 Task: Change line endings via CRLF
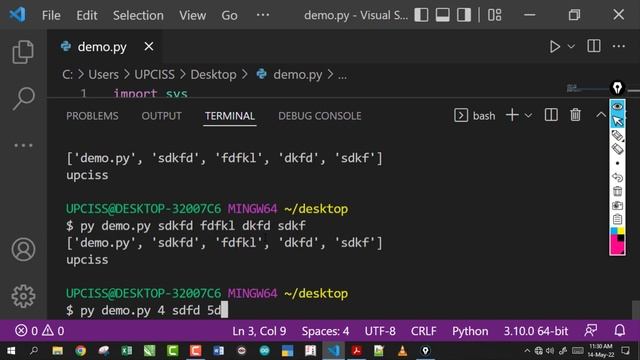(424, 331)
